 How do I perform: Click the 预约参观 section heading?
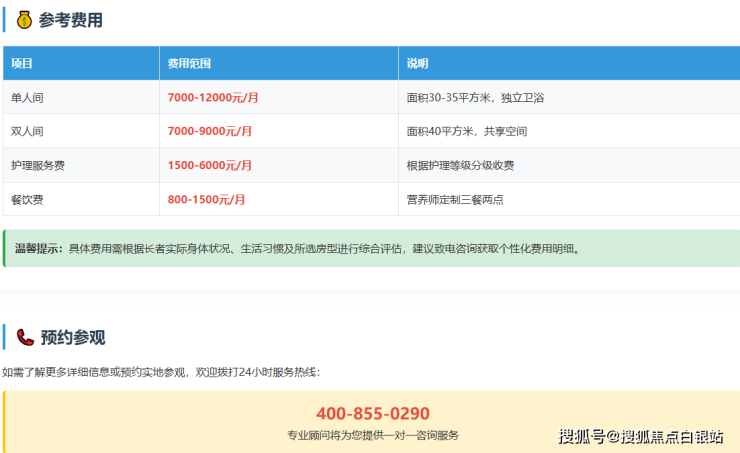[x=72, y=337]
